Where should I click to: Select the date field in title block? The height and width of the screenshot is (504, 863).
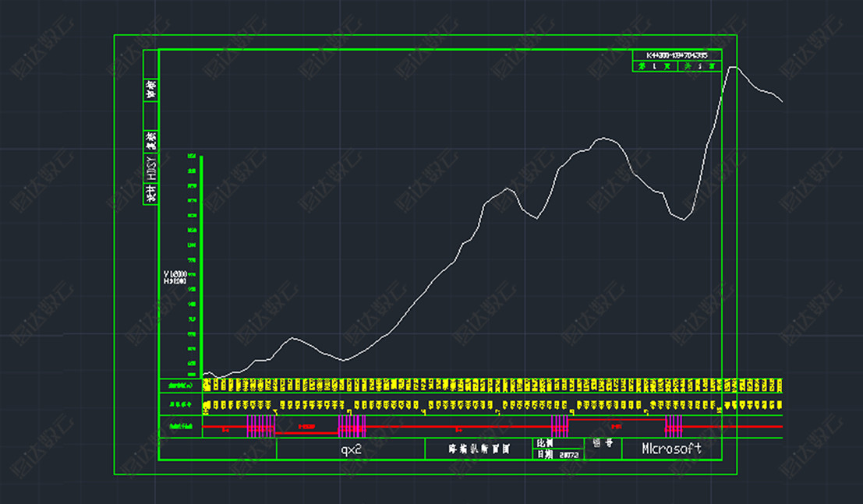[x=557, y=454]
